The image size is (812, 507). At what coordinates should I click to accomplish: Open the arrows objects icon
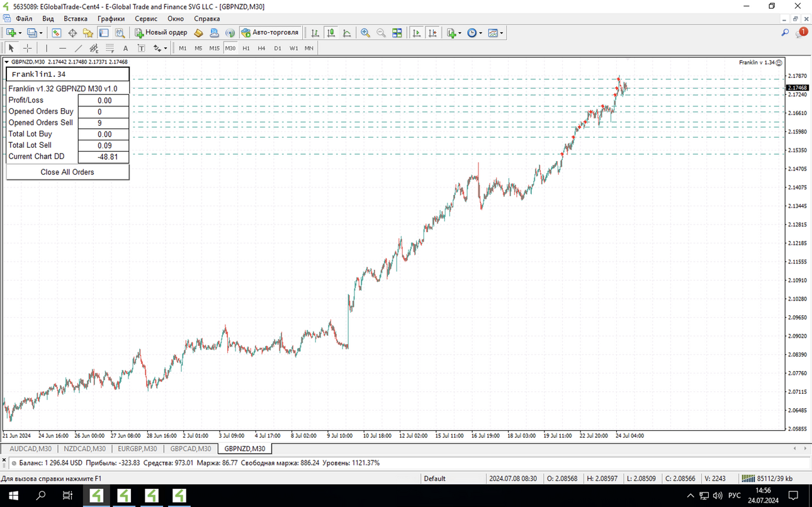(157, 48)
